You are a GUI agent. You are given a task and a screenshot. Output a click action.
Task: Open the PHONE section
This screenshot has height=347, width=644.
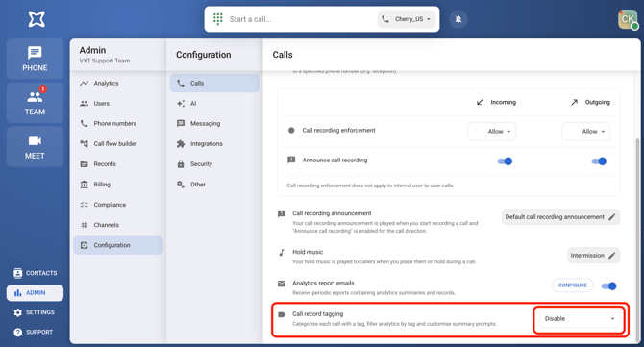35,59
